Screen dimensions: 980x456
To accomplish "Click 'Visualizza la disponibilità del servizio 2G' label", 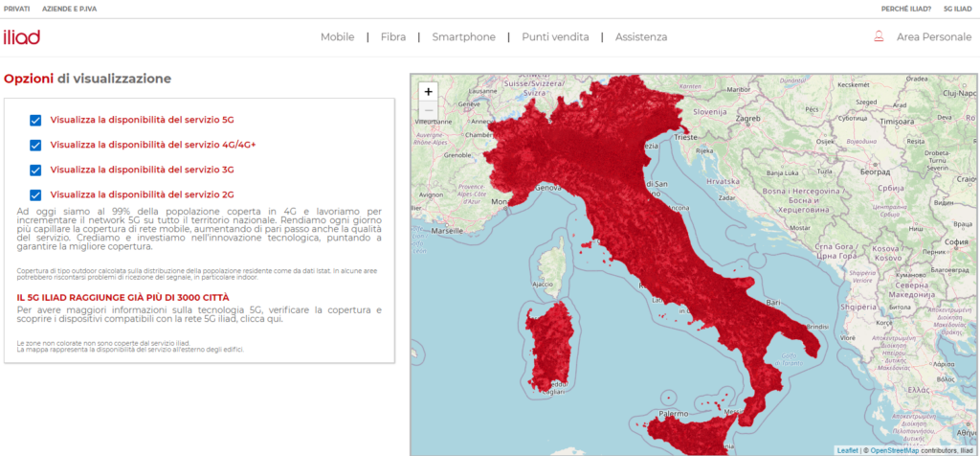I will click(x=142, y=194).
